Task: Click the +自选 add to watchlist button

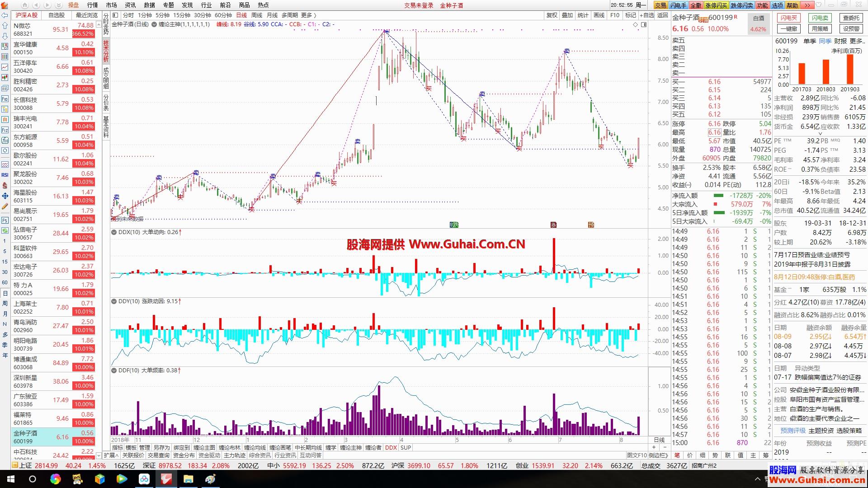Action: pyautogui.click(x=647, y=15)
